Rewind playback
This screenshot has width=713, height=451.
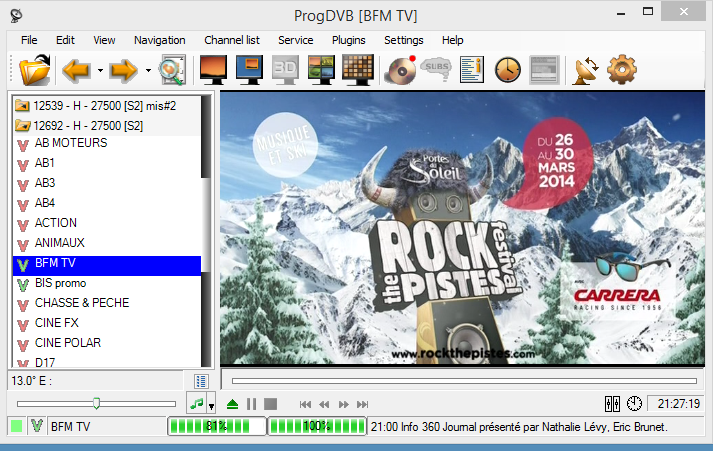point(324,405)
